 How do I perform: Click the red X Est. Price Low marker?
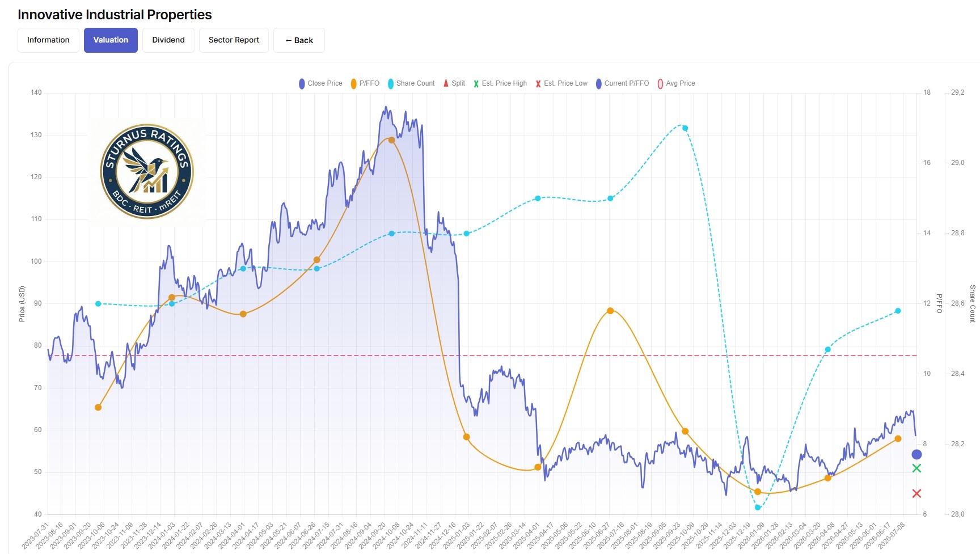tap(916, 493)
